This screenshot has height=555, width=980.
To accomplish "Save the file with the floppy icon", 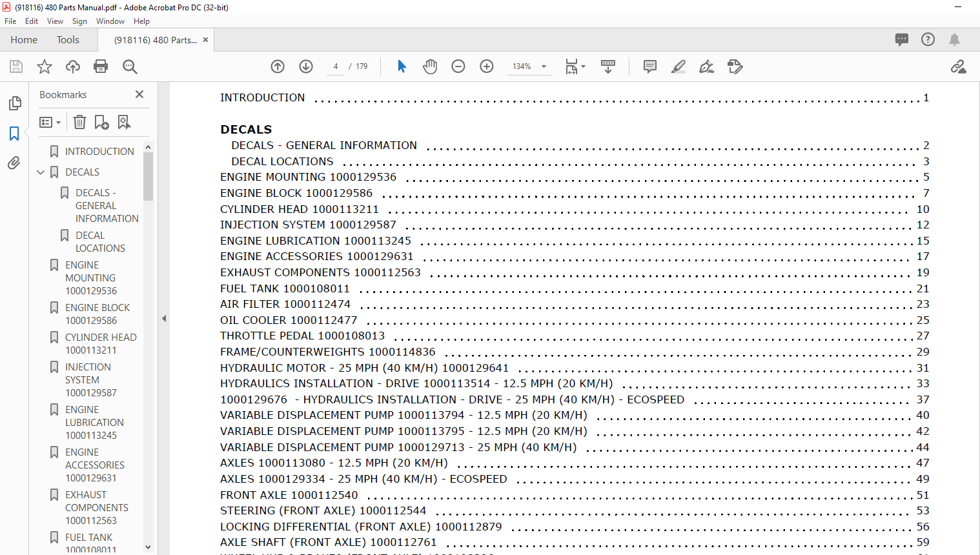I will tap(16, 66).
